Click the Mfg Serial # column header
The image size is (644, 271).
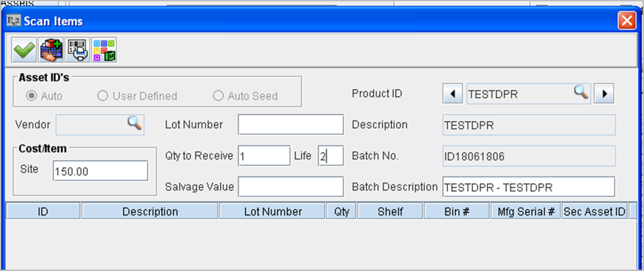pyautogui.click(x=525, y=211)
